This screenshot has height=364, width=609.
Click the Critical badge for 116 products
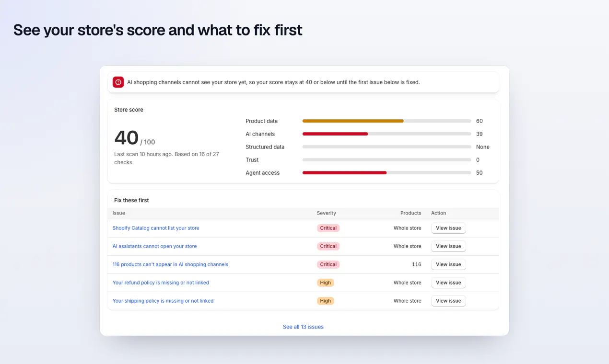[x=328, y=264]
